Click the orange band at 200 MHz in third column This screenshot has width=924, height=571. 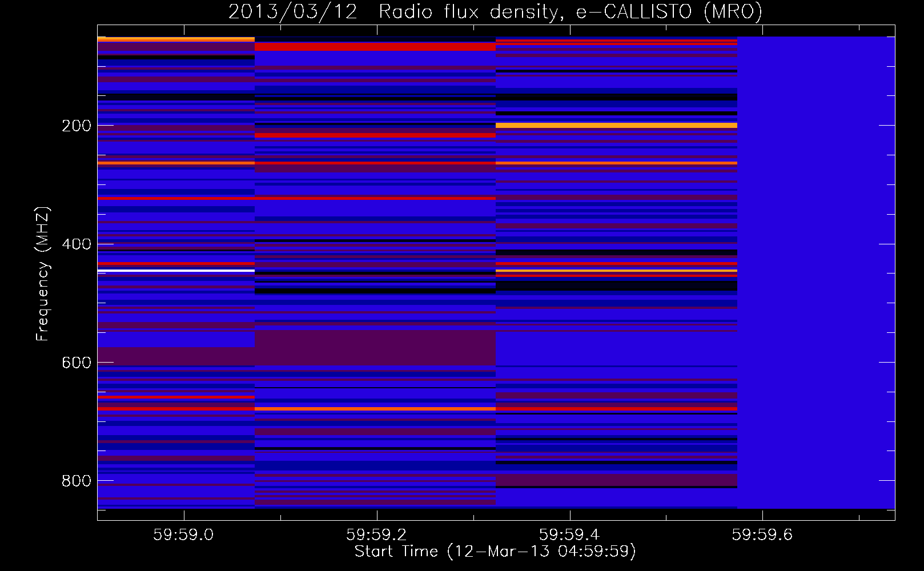coord(617,125)
